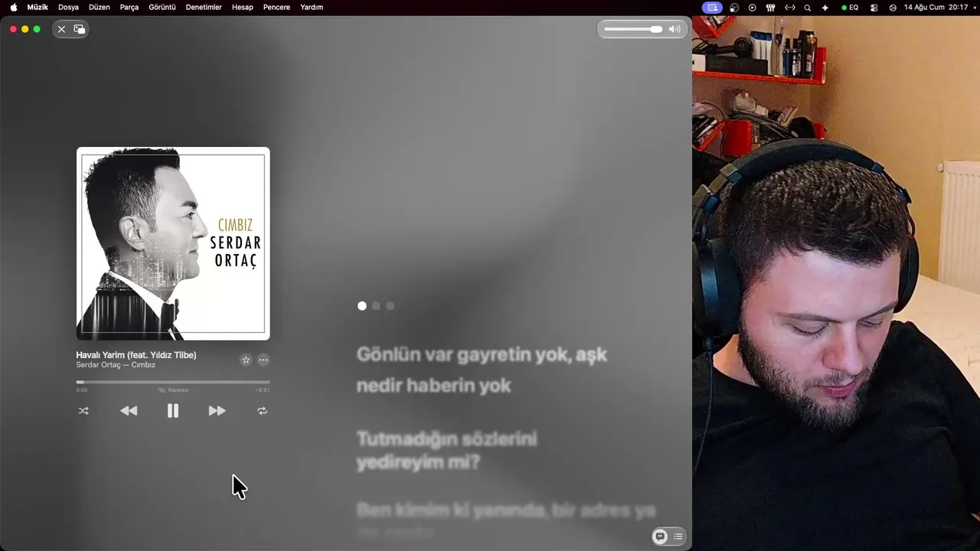Favorite the song with the star icon
The image size is (980, 551).
coord(246,360)
